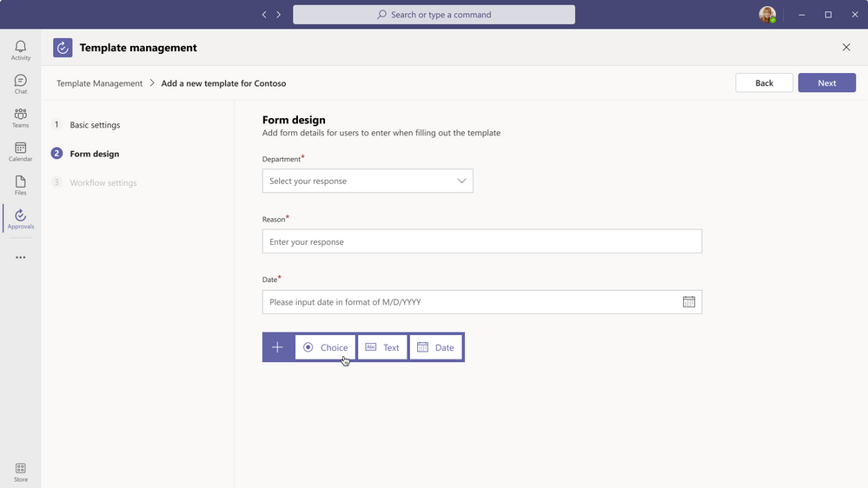Click the Reason response input field
The image size is (868, 488).
point(481,241)
